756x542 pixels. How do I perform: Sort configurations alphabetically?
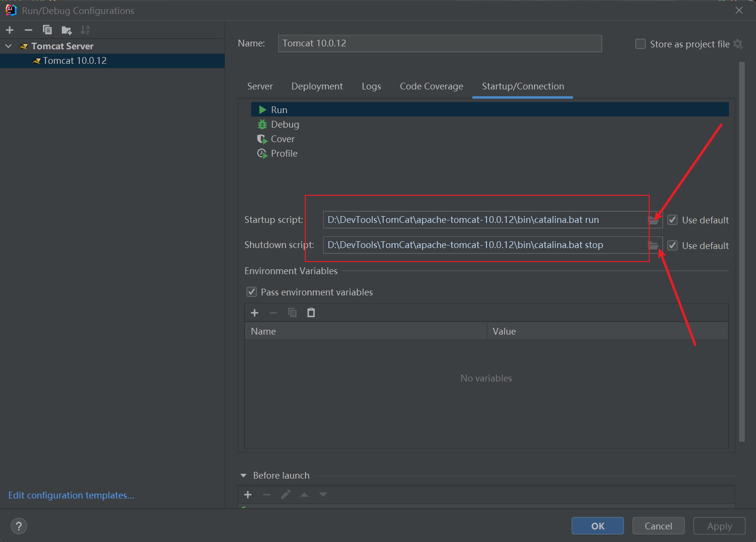tap(85, 30)
